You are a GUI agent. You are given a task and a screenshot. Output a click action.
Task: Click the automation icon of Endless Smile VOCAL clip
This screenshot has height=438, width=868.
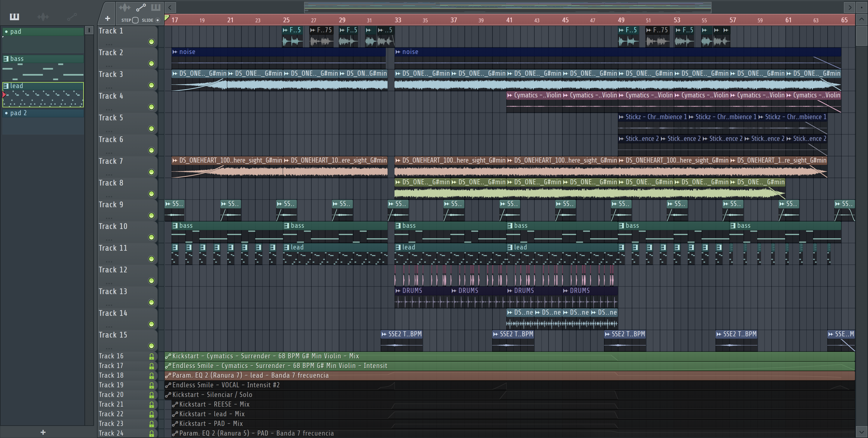168,385
